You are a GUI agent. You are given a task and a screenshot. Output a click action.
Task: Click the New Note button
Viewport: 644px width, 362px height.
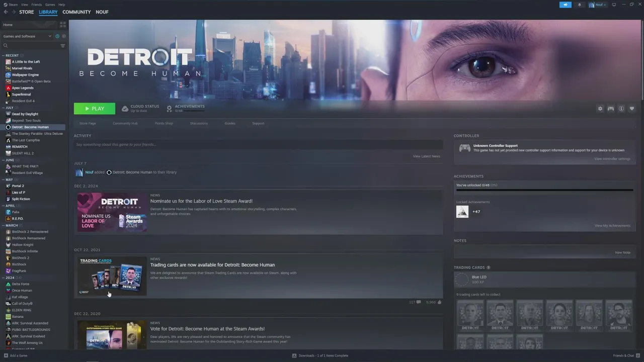tap(623, 252)
